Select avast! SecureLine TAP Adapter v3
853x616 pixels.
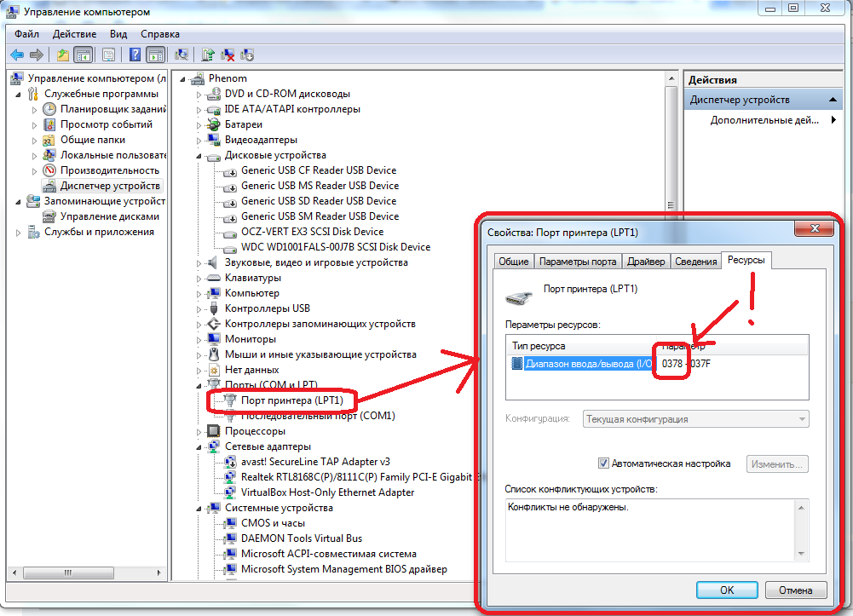(315, 462)
